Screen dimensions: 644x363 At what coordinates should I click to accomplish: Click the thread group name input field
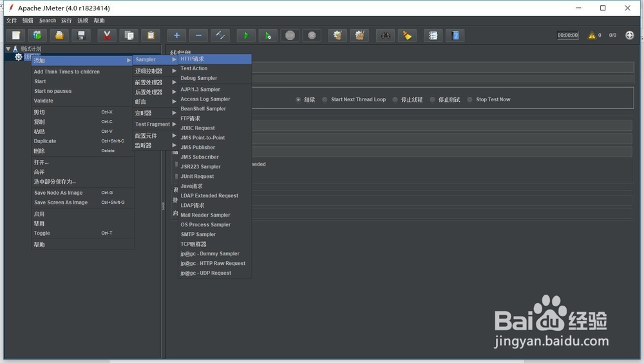[443, 68]
